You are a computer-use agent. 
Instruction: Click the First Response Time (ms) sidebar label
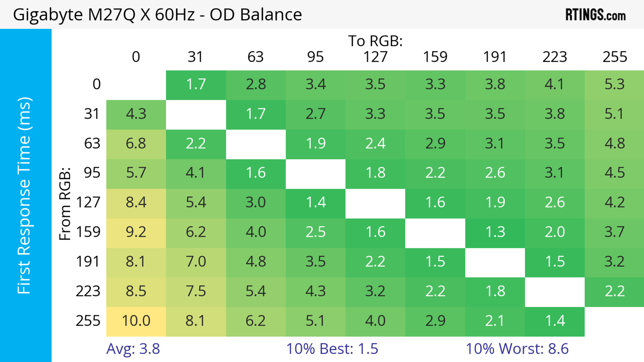(24, 195)
